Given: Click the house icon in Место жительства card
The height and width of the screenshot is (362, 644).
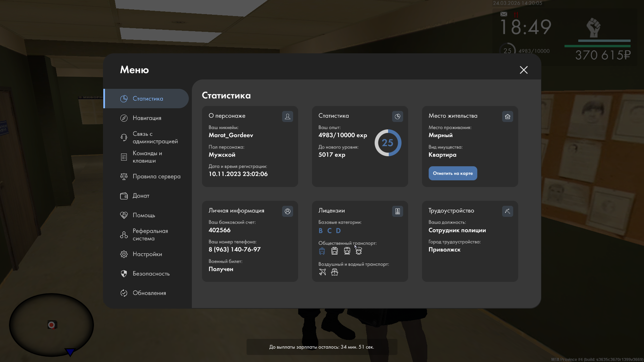Looking at the screenshot, I should pos(507,116).
